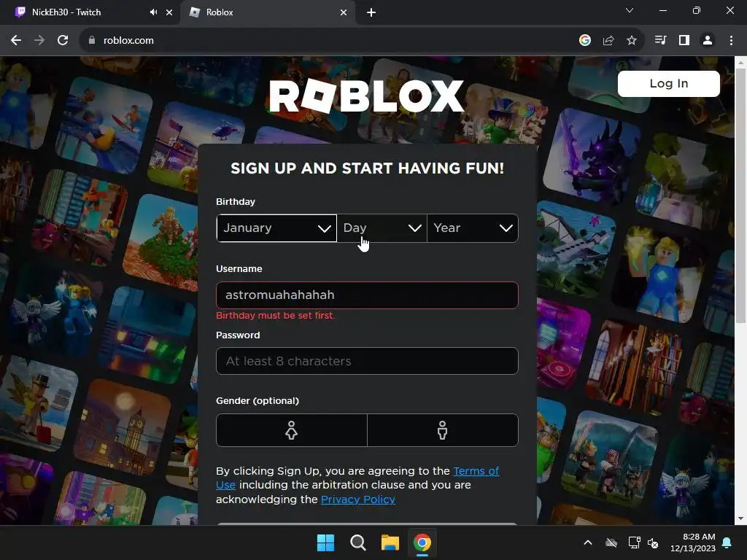The height and width of the screenshot is (560, 747).
Task: Bookmark this page with the star
Action: click(631, 41)
